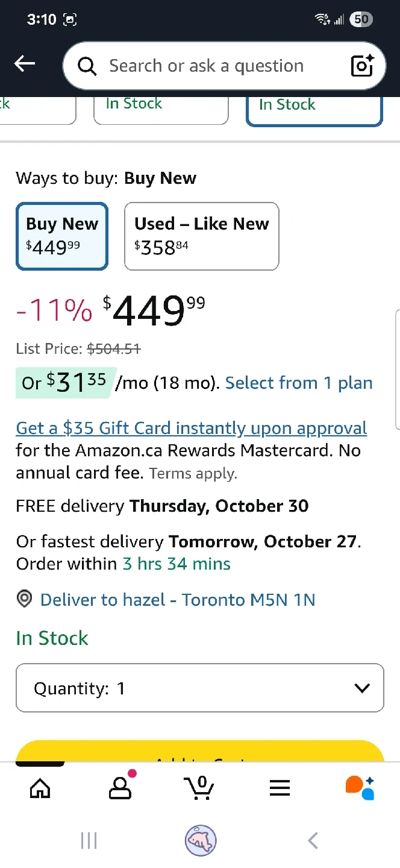This screenshot has width=400, height=868.
Task: Select the highlighted In Stock variant card
Action: 314,108
